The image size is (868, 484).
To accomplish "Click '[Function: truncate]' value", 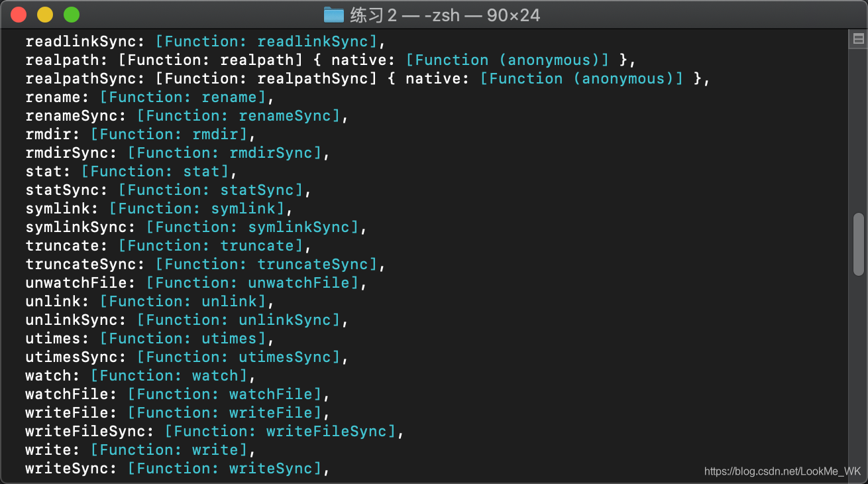I will [x=211, y=246].
